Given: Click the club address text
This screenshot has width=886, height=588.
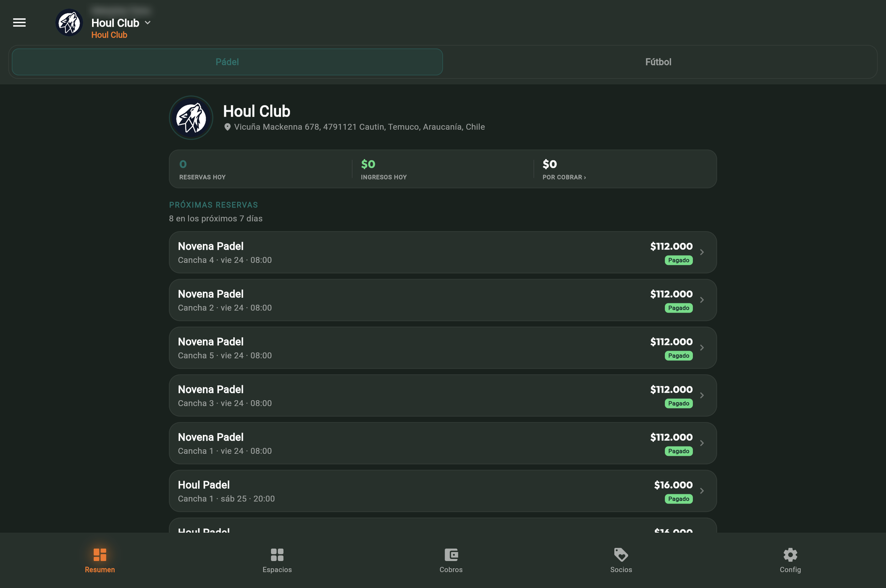Looking at the screenshot, I should coord(359,127).
